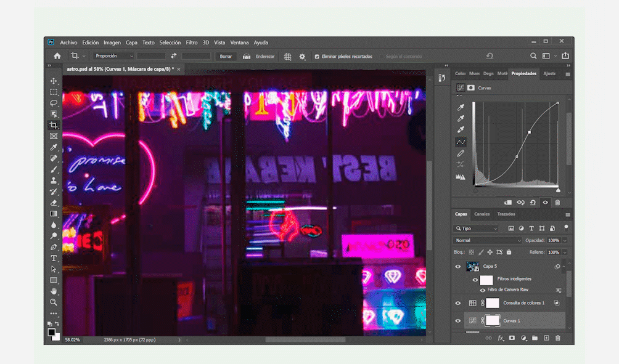Open the crop overlay grid options
Screen dimensions: 619x364
[287, 57]
